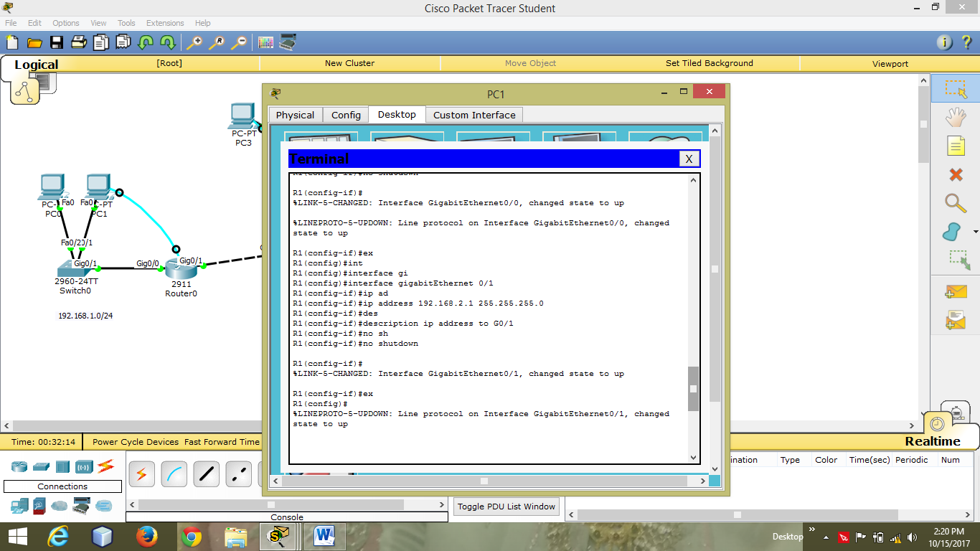The width and height of the screenshot is (980, 551).
Task: Redo action with green arrow
Action: [x=168, y=42]
